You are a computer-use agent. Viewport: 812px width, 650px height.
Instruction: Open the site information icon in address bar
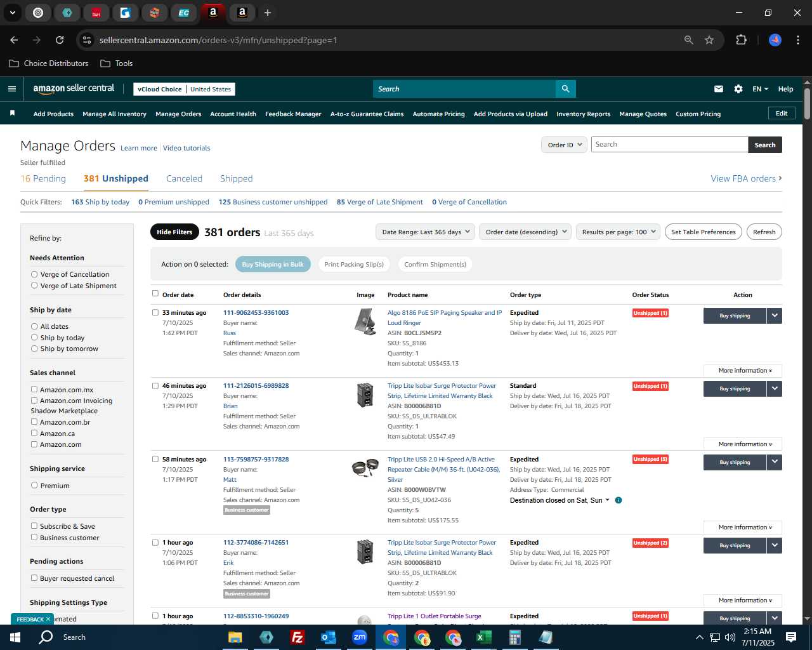(87, 40)
